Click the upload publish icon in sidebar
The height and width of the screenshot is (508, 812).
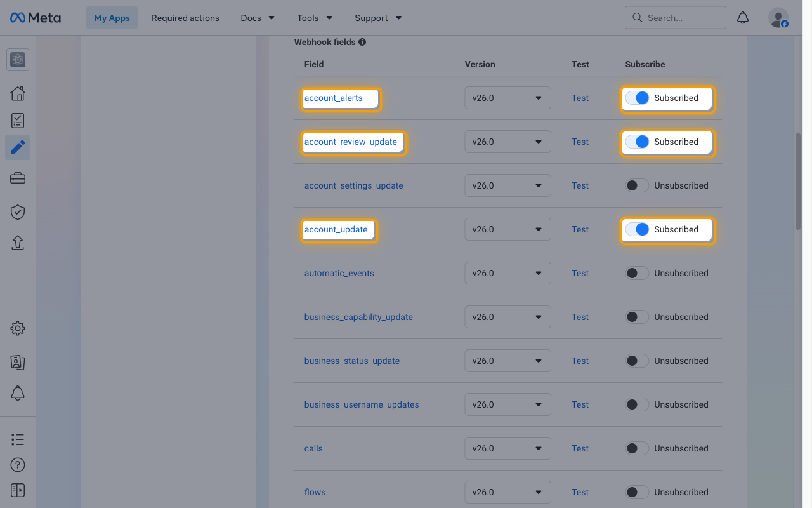18,243
